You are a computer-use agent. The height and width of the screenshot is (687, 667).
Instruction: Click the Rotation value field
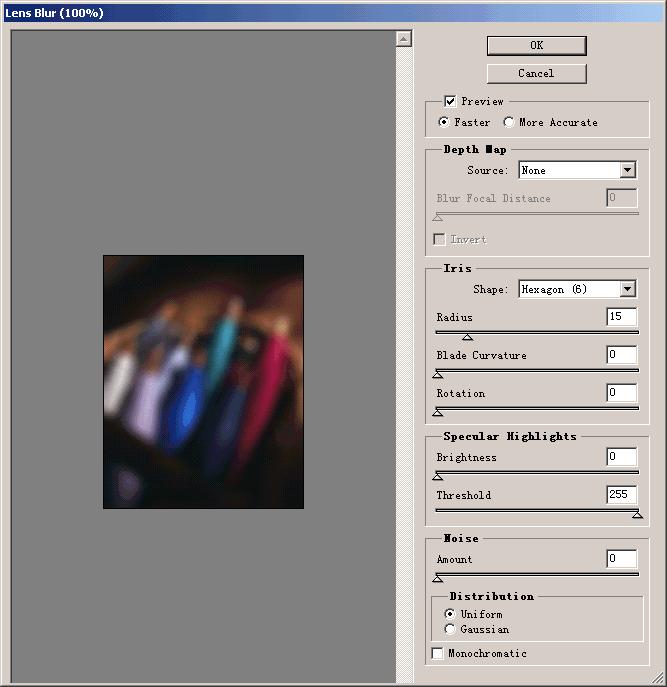[621, 393]
